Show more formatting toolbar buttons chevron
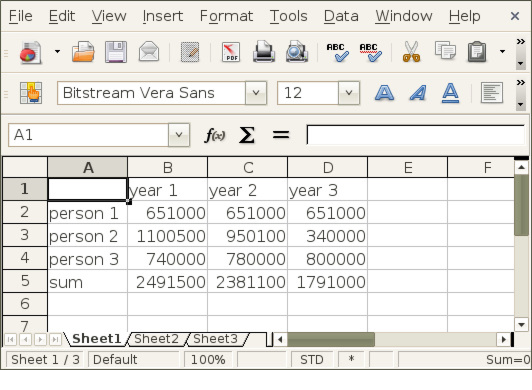532x390 pixels. pyautogui.click(x=520, y=83)
